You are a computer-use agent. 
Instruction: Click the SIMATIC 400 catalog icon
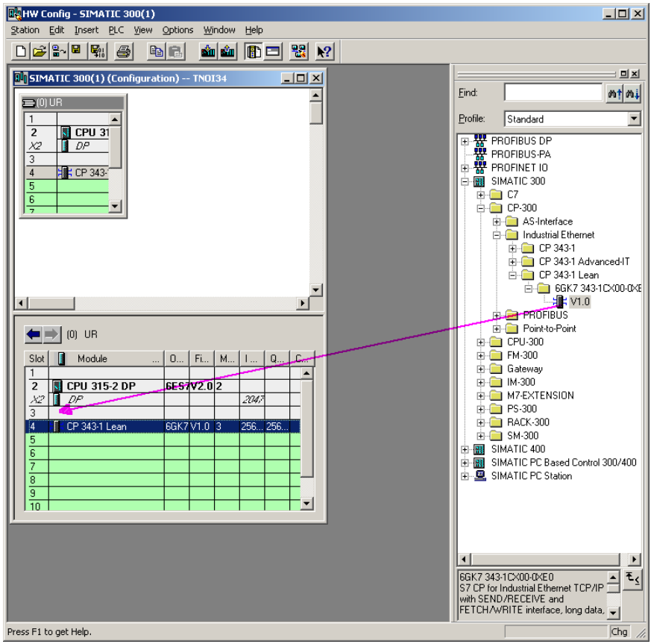pyautogui.click(x=479, y=449)
